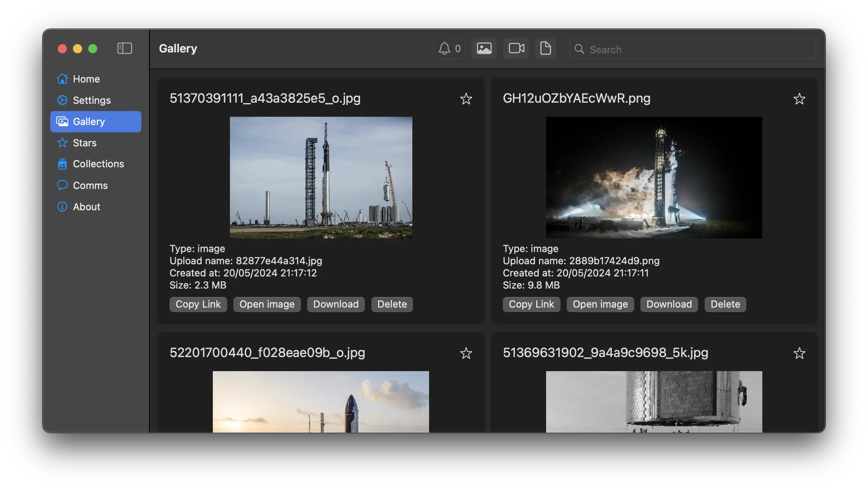Click the Search input field
Viewport: 868px width, 489px height.
coord(699,49)
